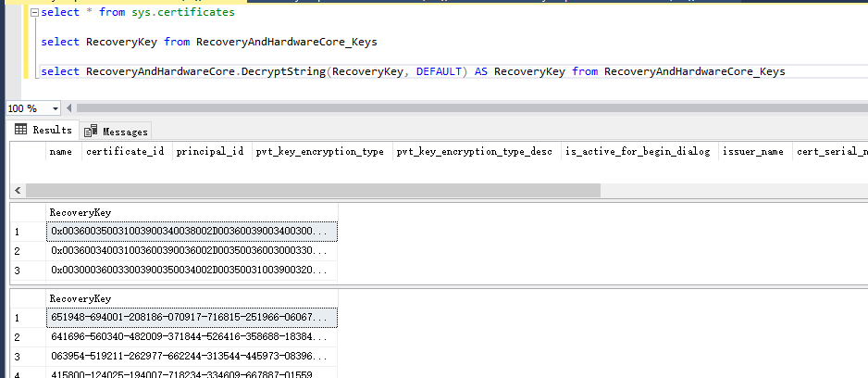Select the pvt_key_encryption_type column header

[320, 151]
